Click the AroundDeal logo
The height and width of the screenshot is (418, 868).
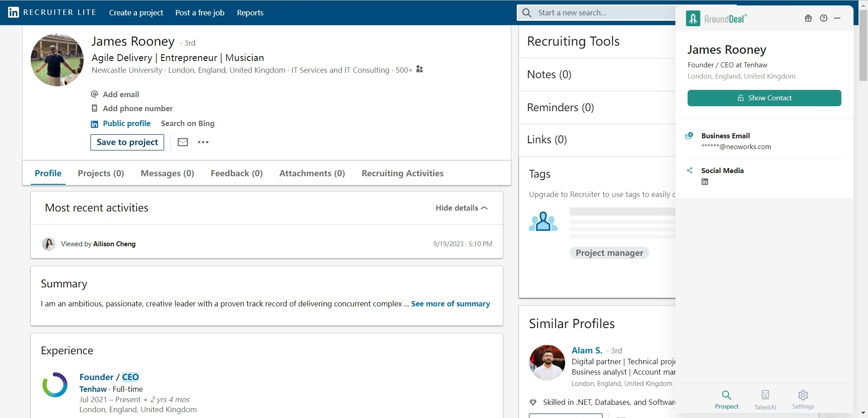point(716,19)
